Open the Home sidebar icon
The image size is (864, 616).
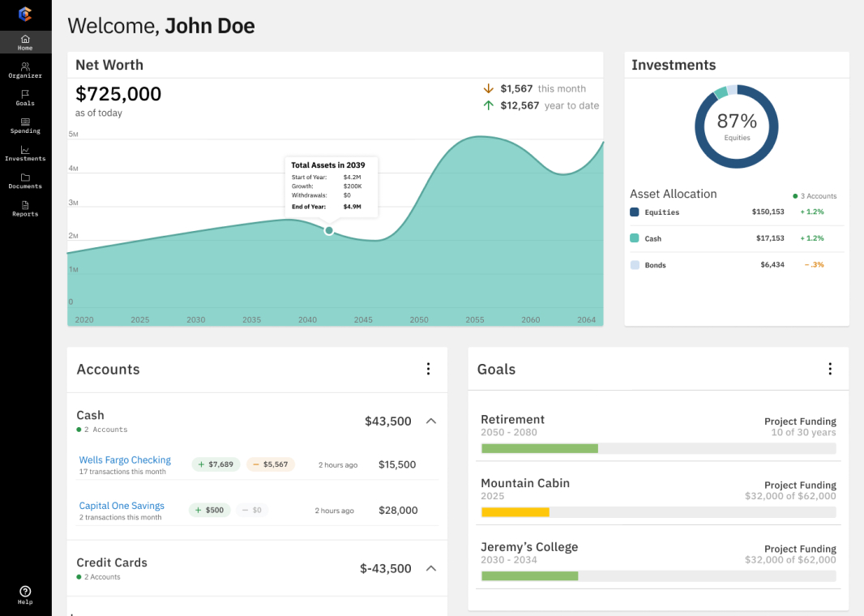point(25,39)
